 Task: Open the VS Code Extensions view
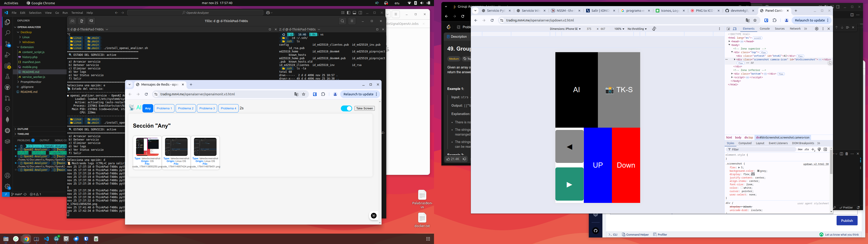coord(7,66)
